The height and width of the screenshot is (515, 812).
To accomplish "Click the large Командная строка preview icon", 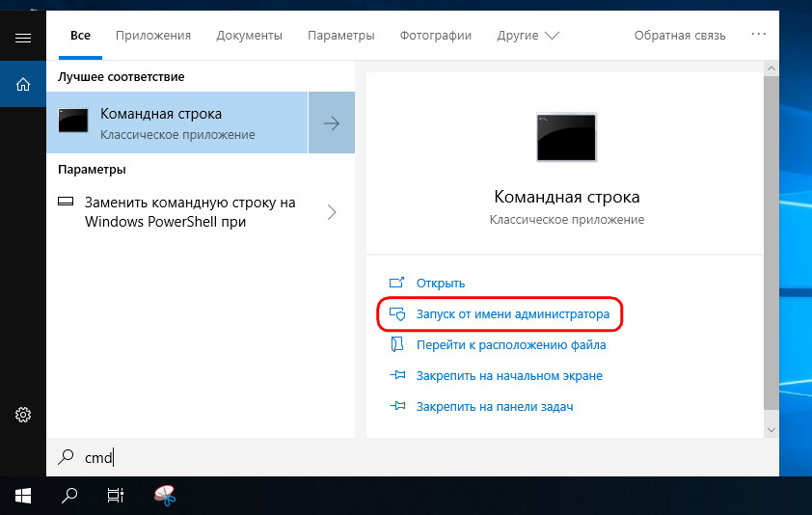I will click(565, 136).
